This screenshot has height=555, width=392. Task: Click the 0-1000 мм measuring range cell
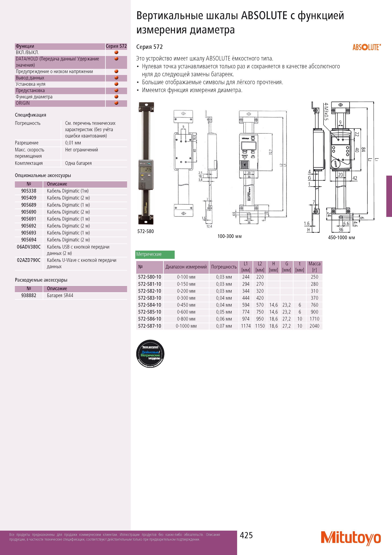tap(186, 326)
